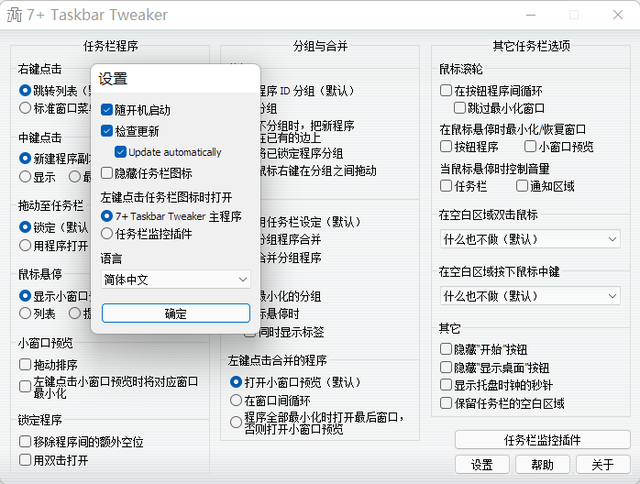Enable the 隐藏任务栏图标 checkbox
This screenshot has width=640, height=484.
click(x=107, y=173)
